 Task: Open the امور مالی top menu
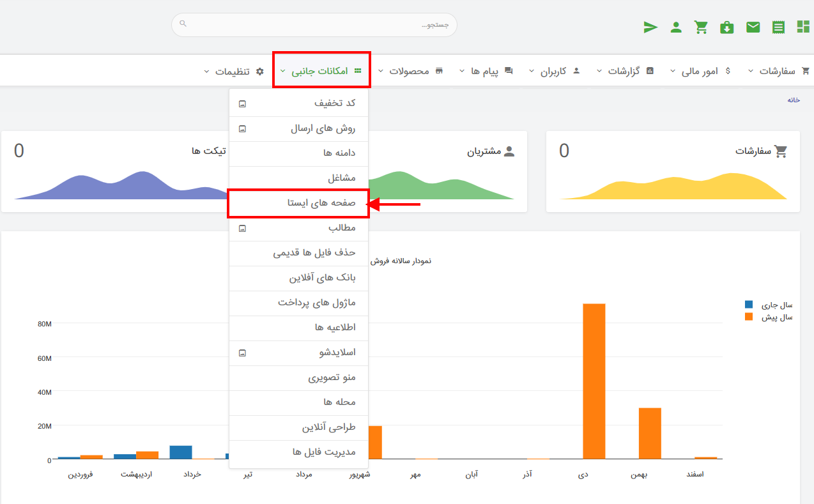(x=700, y=71)
